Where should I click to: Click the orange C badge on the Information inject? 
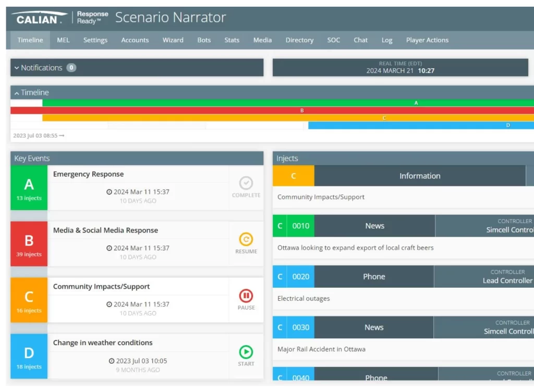293,176
